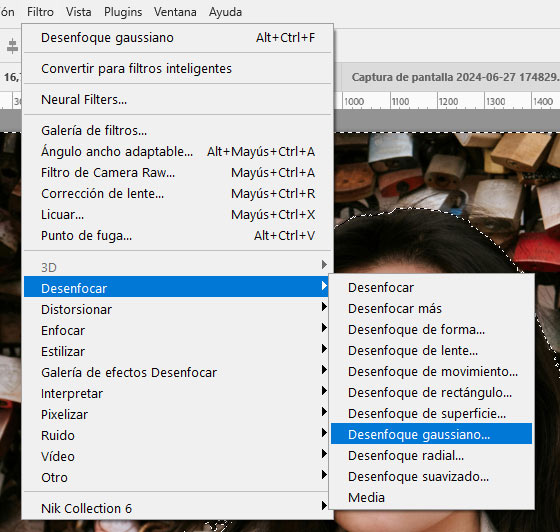Open Desenfoque de rectángulo...
This screenshot has height=532, width=560.
[431, 393]
